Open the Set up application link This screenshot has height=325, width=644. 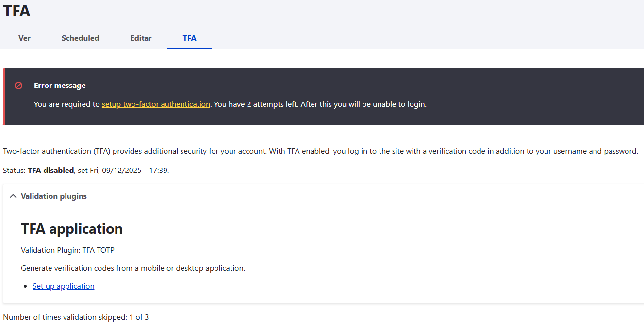click(63, 286)
